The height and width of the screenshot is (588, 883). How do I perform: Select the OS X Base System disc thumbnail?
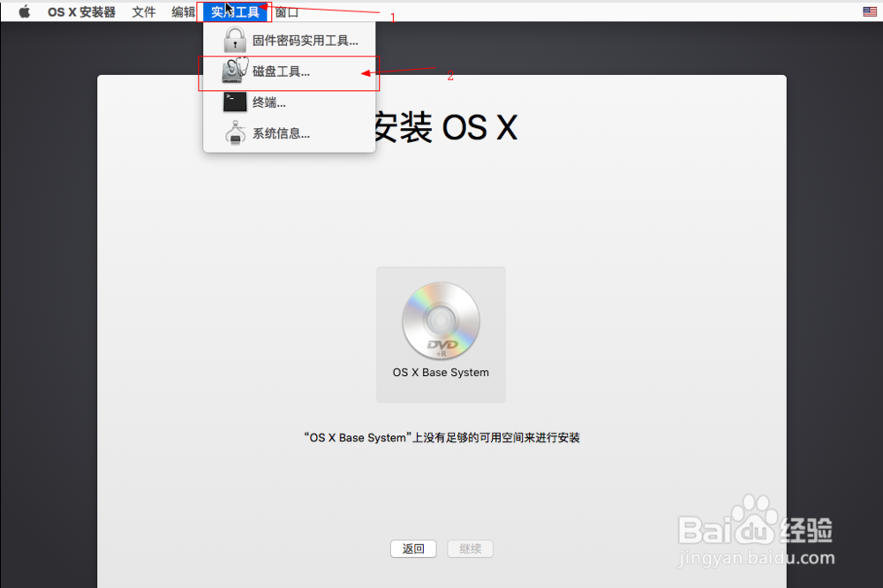440,335
